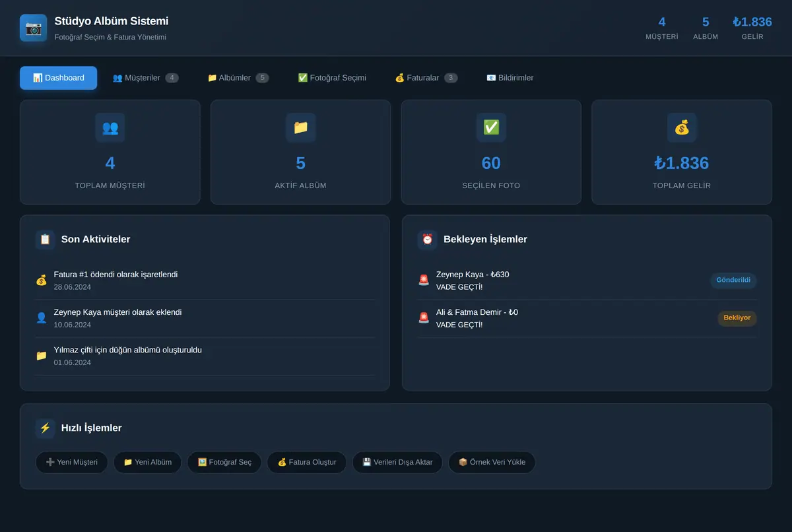Select the 'Fatura #1 ödendi olarak işaretlendi' activity
The image size is (792, 532).
205,281
